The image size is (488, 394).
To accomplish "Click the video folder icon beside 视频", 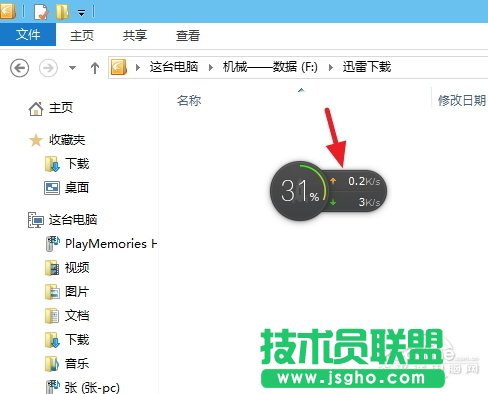I will tap(52, 268).
